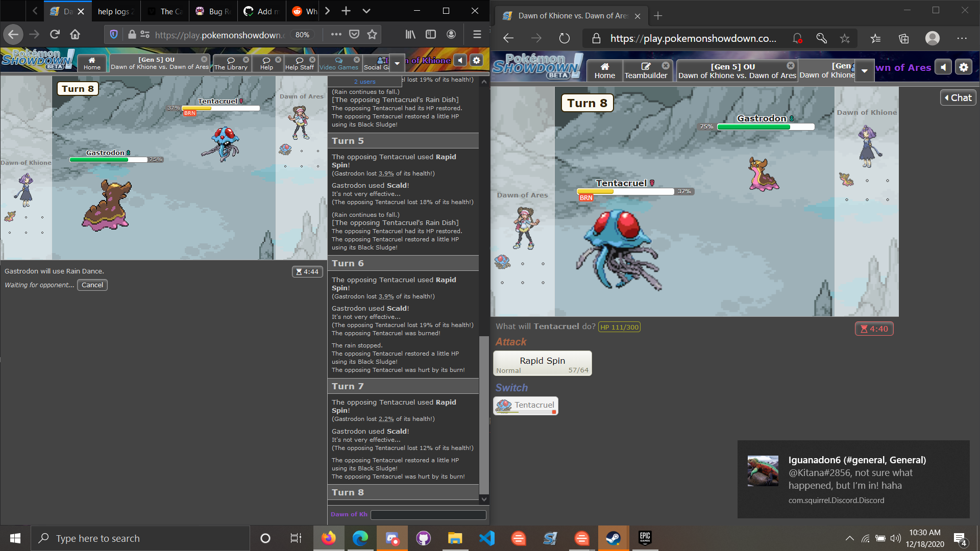Show hidden system tray icons

click(x=849, y=538)
